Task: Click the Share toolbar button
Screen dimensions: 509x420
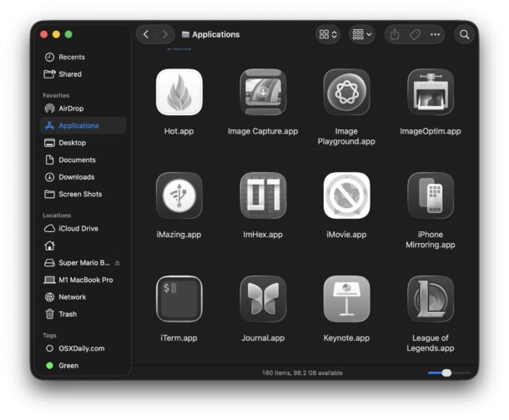Action: point(395,34)
